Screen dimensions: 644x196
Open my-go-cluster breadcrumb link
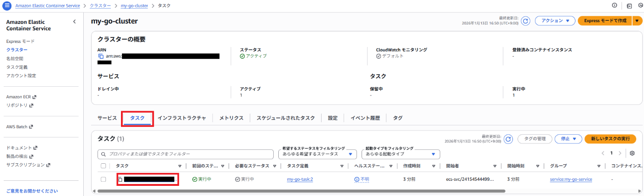click(x=133, y=6)
